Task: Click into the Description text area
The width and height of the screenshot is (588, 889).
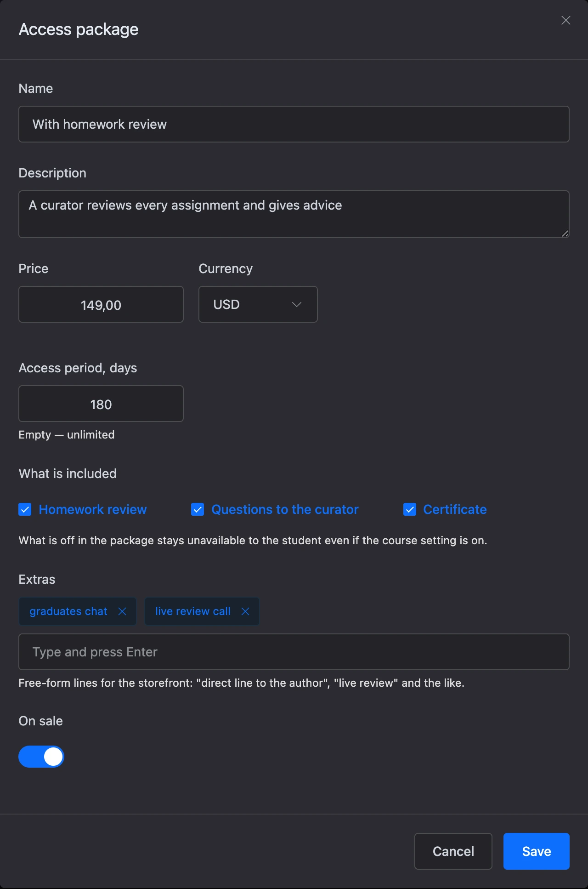Action: tap(294, 214)
